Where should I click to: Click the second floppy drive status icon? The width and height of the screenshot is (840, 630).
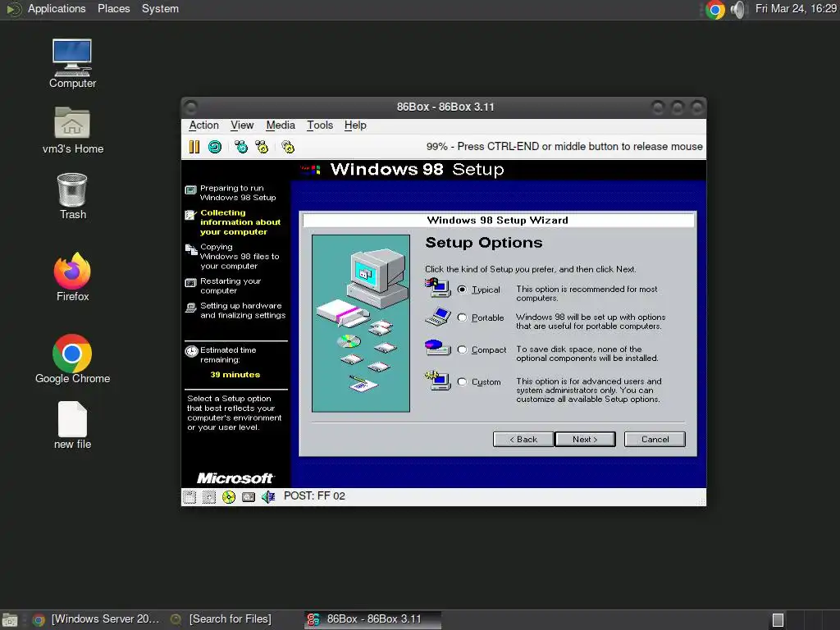(x=209, y=497)
